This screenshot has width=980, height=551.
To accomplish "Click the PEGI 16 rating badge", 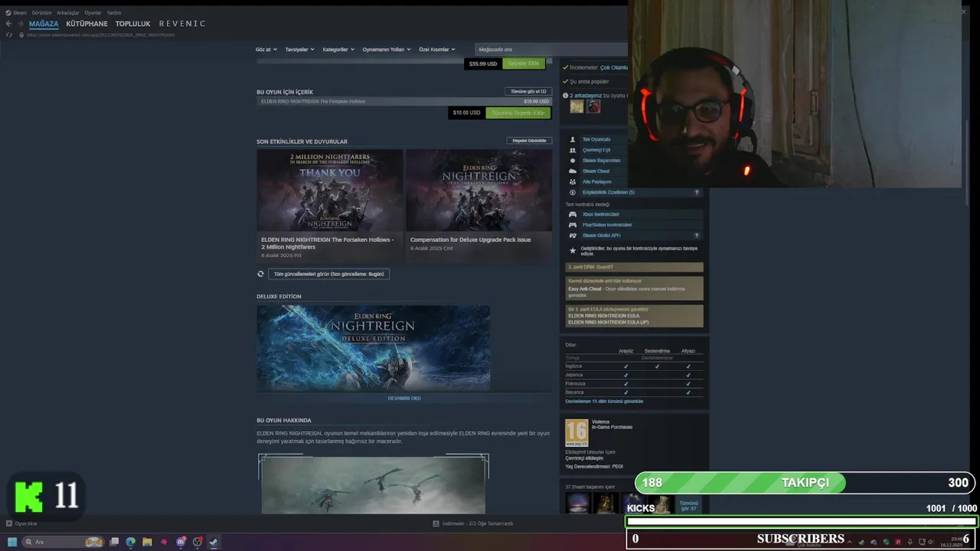I will 577,433.
